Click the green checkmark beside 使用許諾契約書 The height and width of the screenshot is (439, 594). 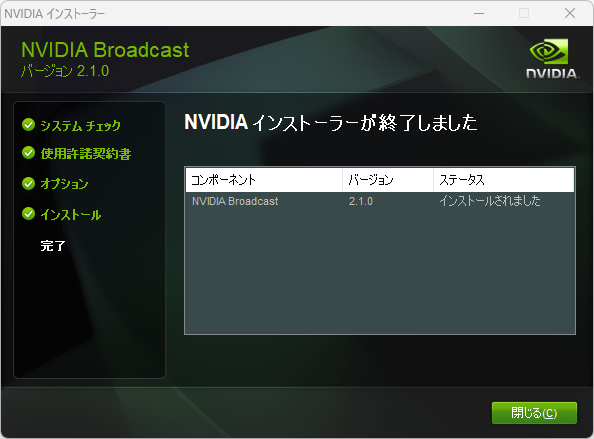click(28, 153)
